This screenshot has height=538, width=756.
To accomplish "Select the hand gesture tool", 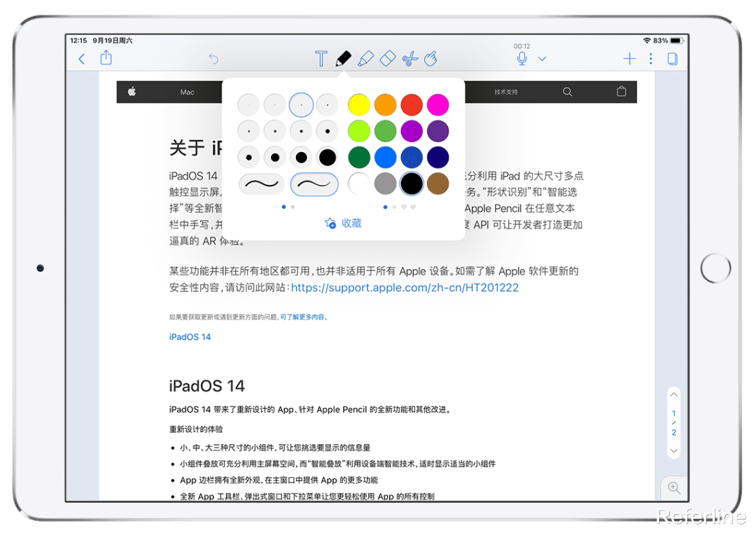I will coord(432,59).
